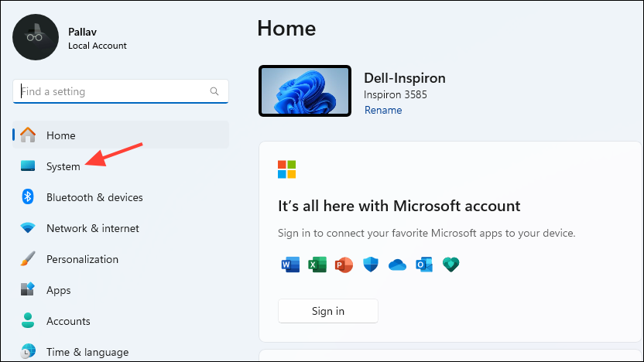Focus the Find a setting search box
The width and height of the screenshot is (644, 362).
coord(121,91)
